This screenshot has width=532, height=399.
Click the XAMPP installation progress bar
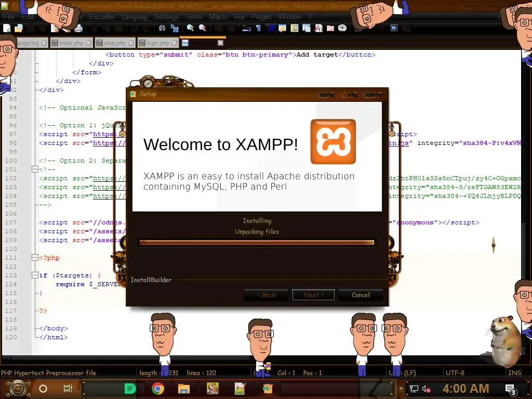(x=257, y=242)
